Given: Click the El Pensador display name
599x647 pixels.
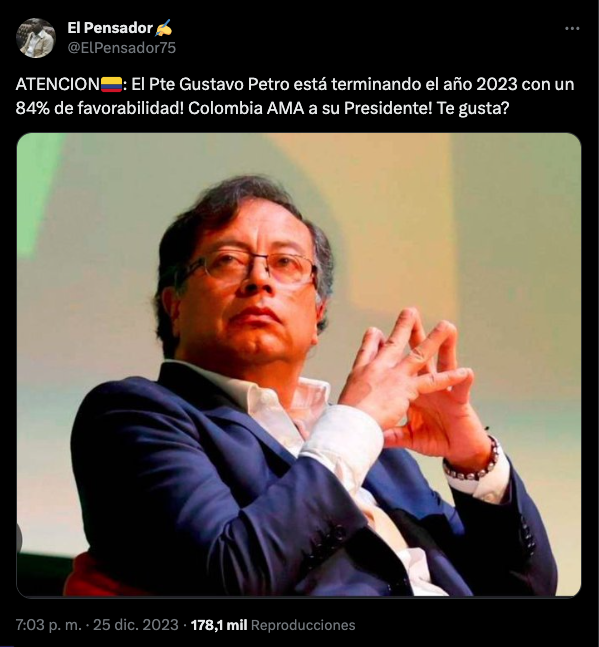Looking at the screenshot, I should (110, 28).
